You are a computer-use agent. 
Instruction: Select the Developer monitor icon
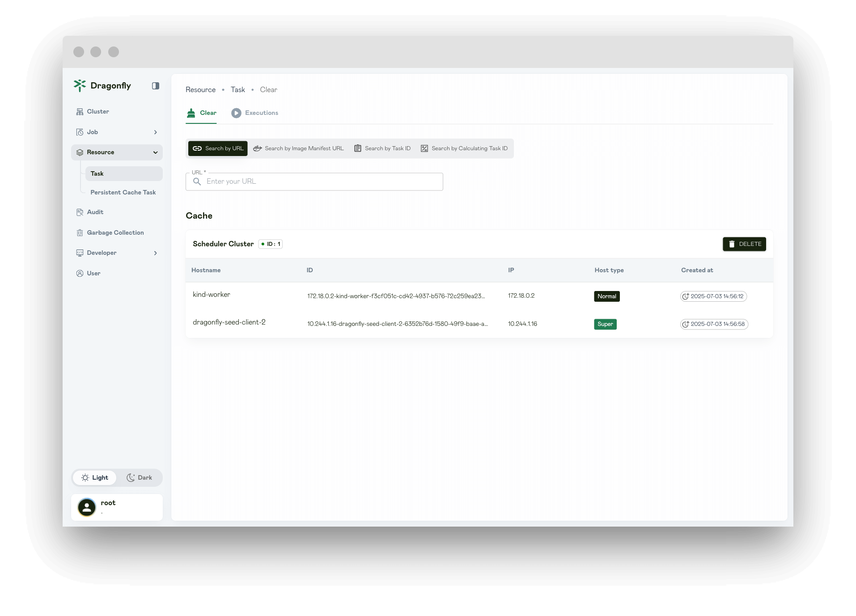[x=80, y=253]
